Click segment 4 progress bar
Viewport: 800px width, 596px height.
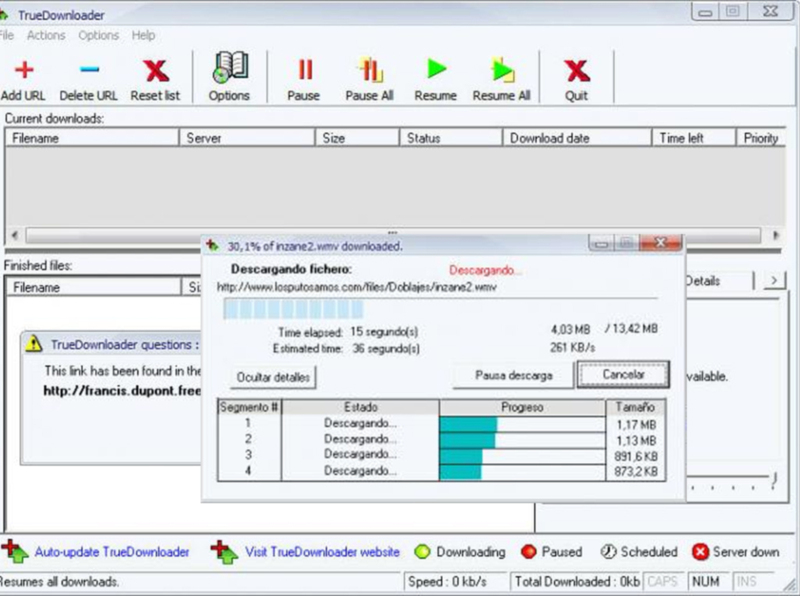(x=522, y=472)
